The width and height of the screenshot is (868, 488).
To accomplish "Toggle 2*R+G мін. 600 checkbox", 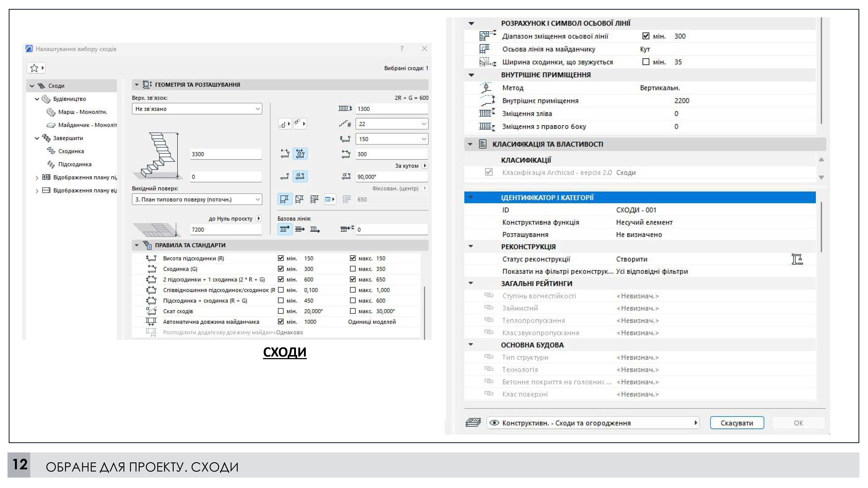I will click(281, 279).
